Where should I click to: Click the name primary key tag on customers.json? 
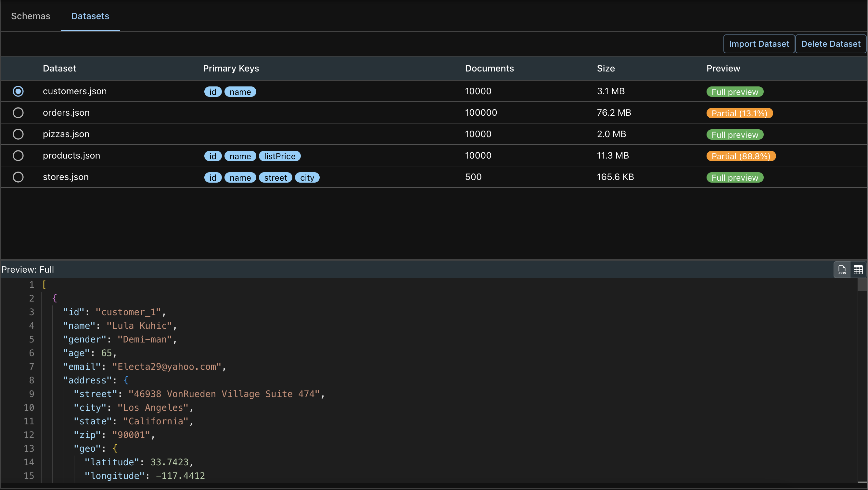[240, 91]
